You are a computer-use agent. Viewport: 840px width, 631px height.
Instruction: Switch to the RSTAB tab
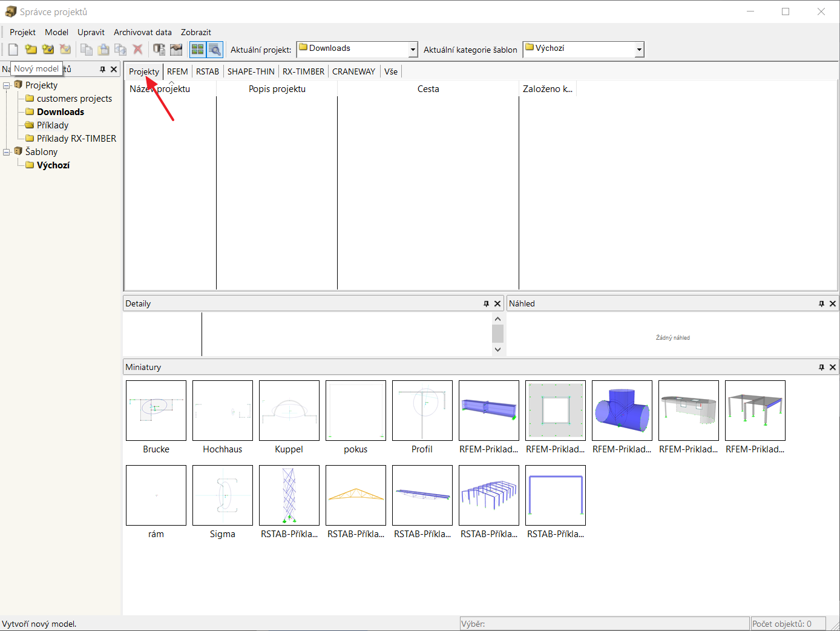[x=208, y=71]
